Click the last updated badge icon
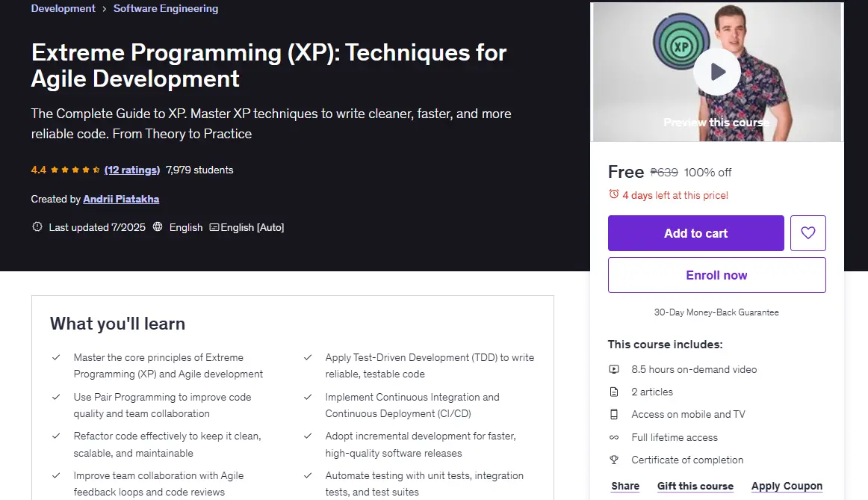Image resolution: width=868 pixels, height=500 pixels. coord(37,227)
